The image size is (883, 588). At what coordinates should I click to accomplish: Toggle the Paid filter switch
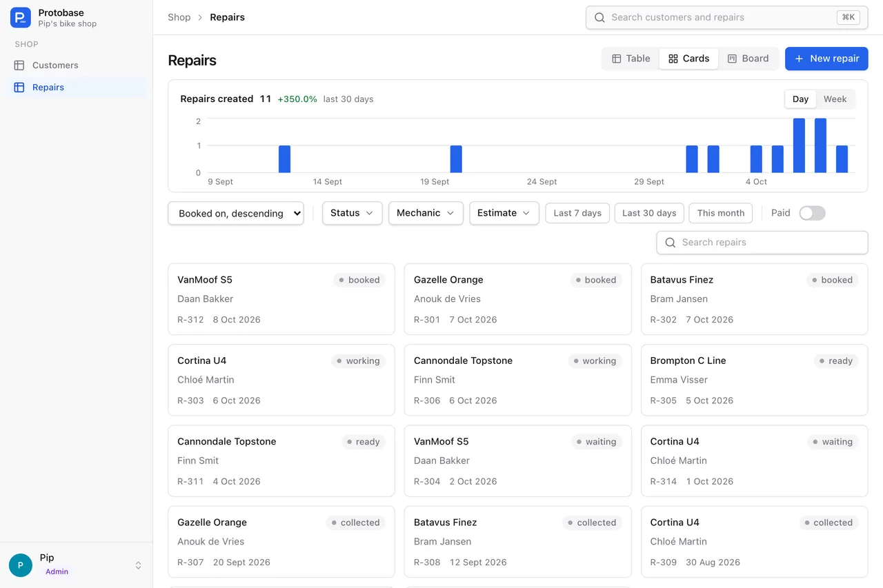coord(812,213)
